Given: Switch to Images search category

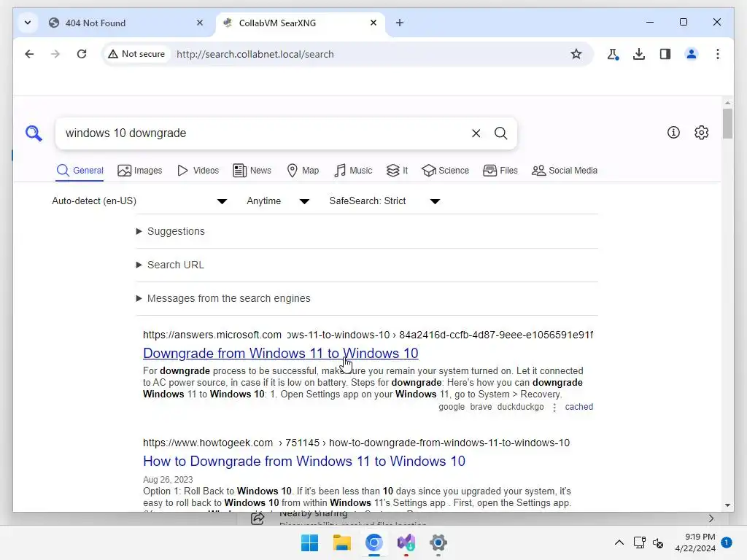Looking at the screenshot, I should [140, 171].
